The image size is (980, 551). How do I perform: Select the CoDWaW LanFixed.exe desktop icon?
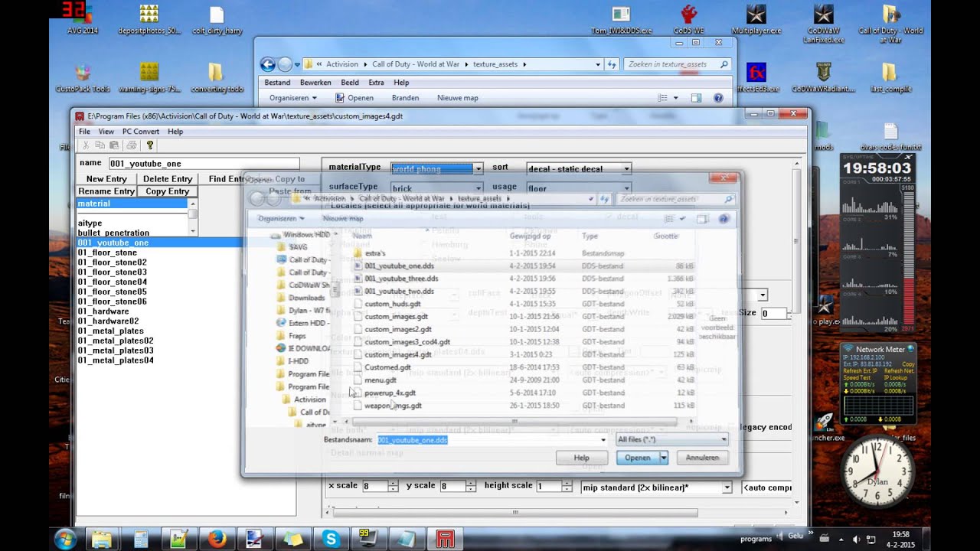pos(824,23)
